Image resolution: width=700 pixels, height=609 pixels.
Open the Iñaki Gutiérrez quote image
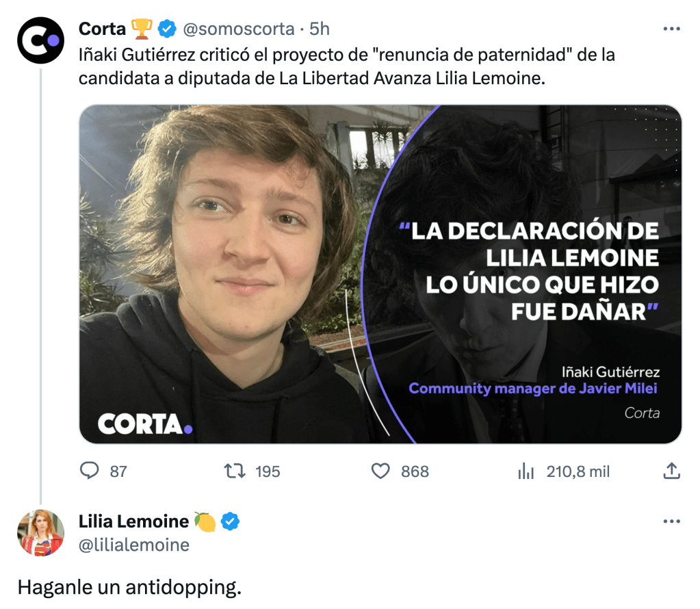tap(380, 274)
